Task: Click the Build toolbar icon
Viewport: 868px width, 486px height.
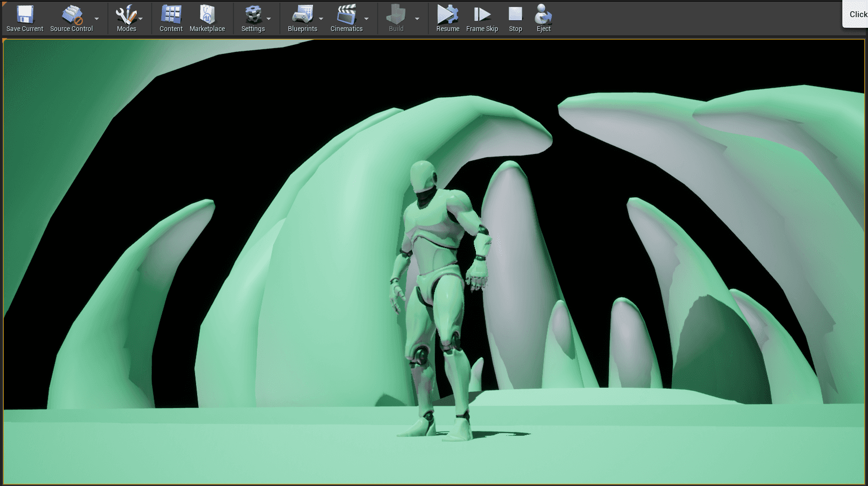Action: (x=396, y=15)
